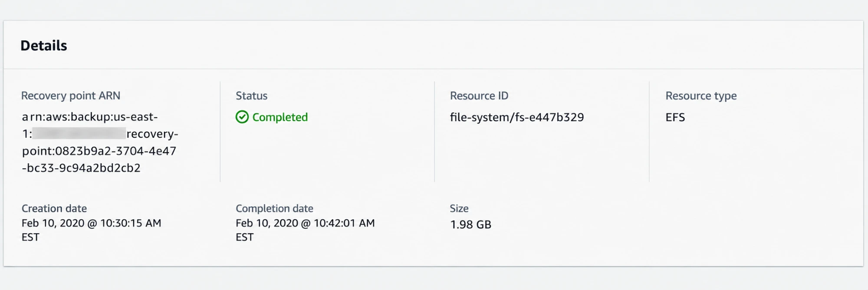Select the Status label
Screen dimensions: 868x290
[x=252, y=96]
